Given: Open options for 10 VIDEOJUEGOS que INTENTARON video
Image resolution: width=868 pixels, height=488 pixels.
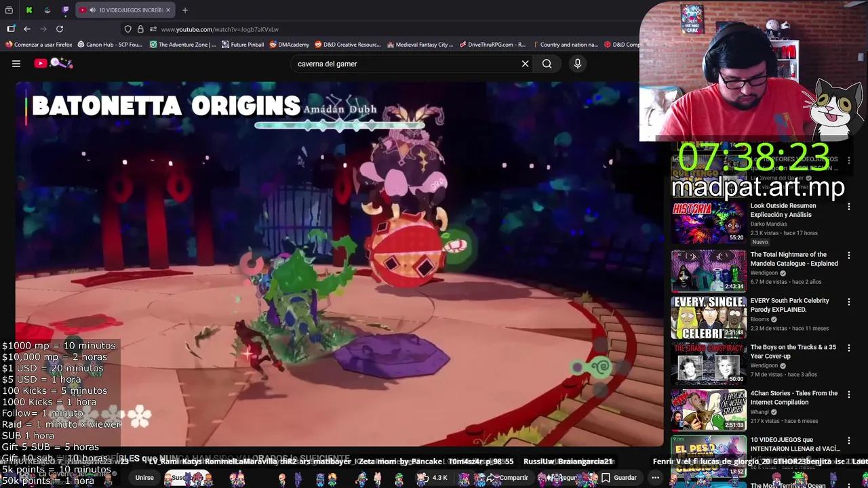Looking at the screenshot, I should click(x=849, y=441).
